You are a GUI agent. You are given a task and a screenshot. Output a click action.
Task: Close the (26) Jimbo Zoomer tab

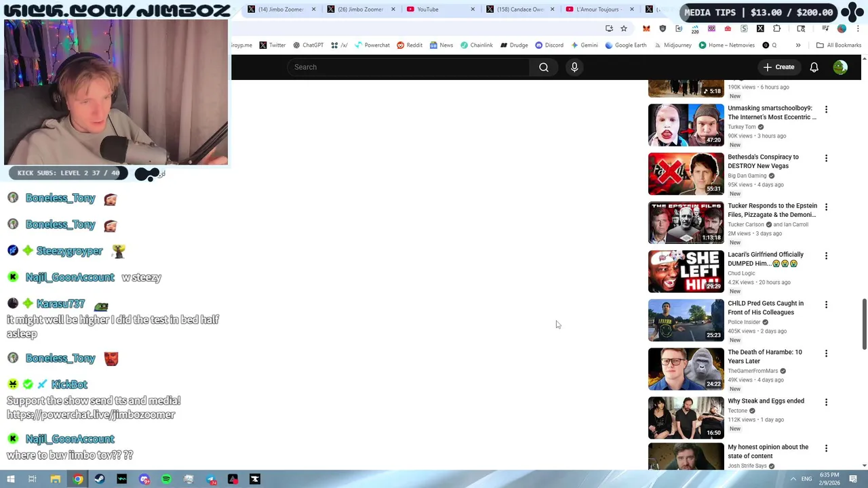[393, 9]
